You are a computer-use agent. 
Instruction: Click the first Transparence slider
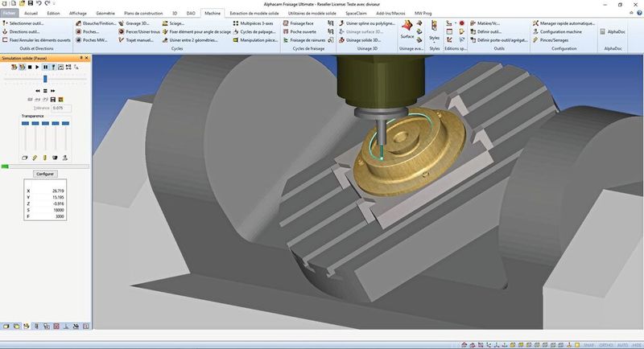coord(25,124)
